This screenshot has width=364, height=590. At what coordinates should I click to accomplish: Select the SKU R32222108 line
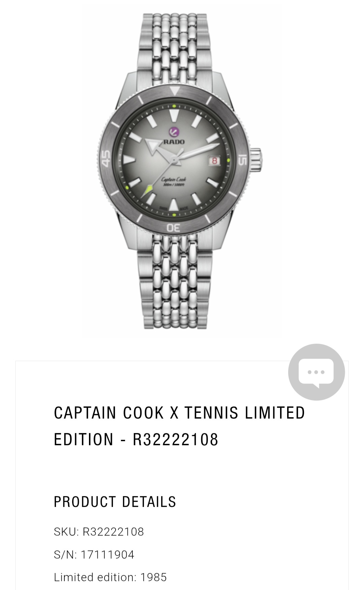(x=99, y=532)
